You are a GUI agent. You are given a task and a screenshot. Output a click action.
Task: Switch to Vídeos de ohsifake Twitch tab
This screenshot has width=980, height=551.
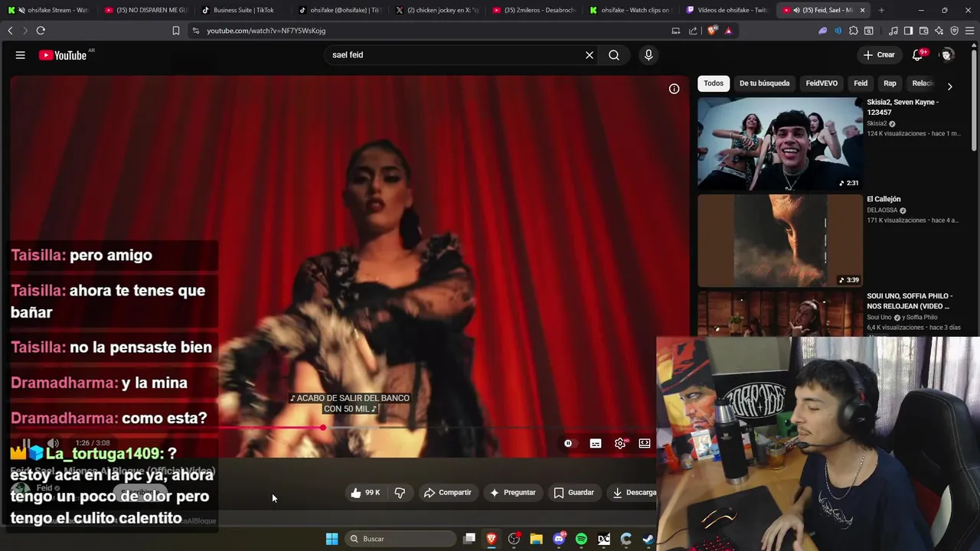[x=728, y=10]
